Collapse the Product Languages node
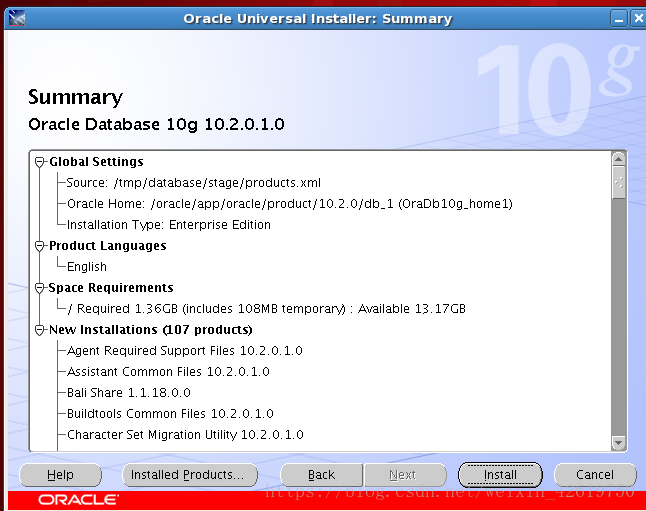 click(40, 246)
